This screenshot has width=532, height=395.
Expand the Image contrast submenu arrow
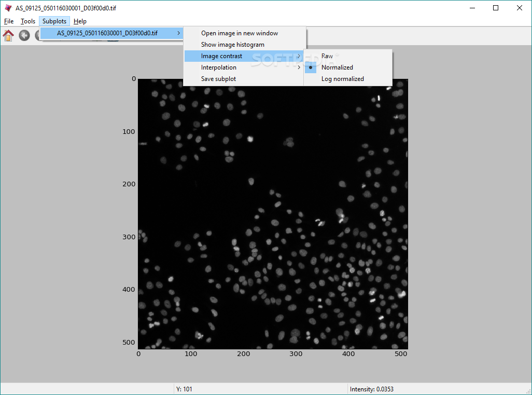tap(299, 56)
